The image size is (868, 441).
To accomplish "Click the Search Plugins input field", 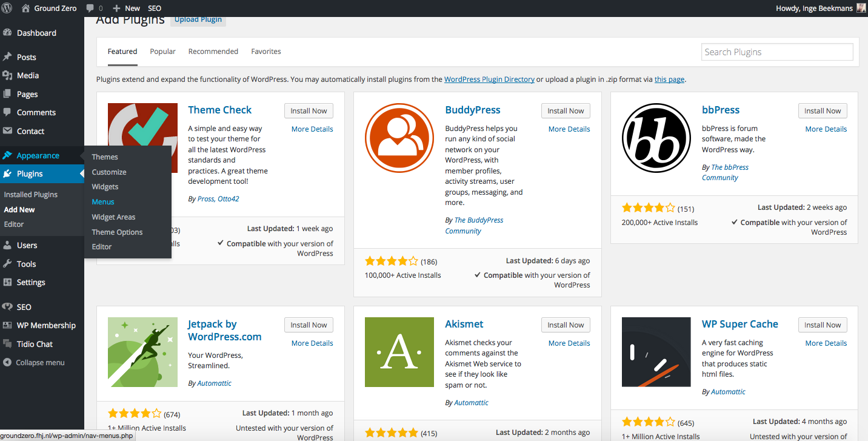I will point(777,52).
